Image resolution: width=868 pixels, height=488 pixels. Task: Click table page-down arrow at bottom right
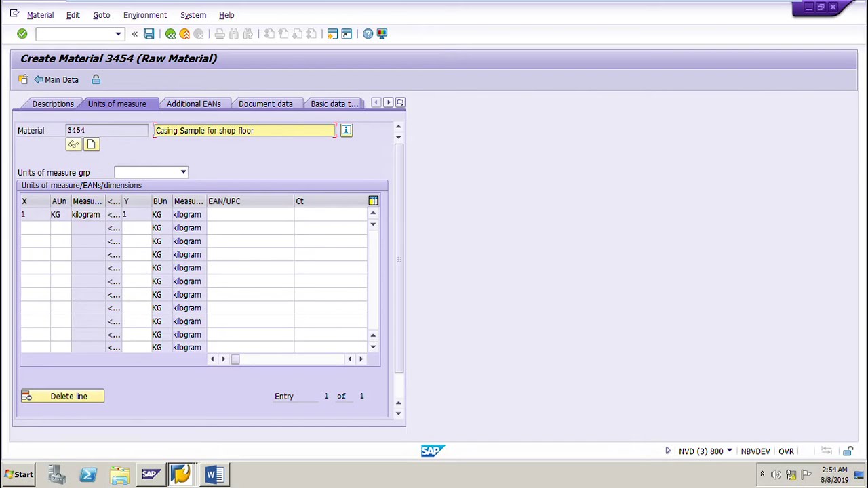click(x=372, y=347)
